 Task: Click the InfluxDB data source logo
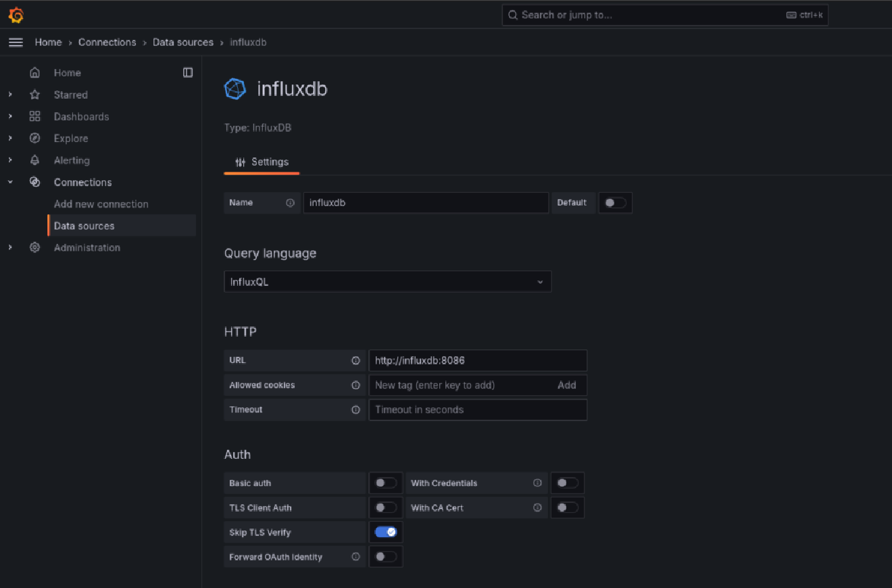234,89
